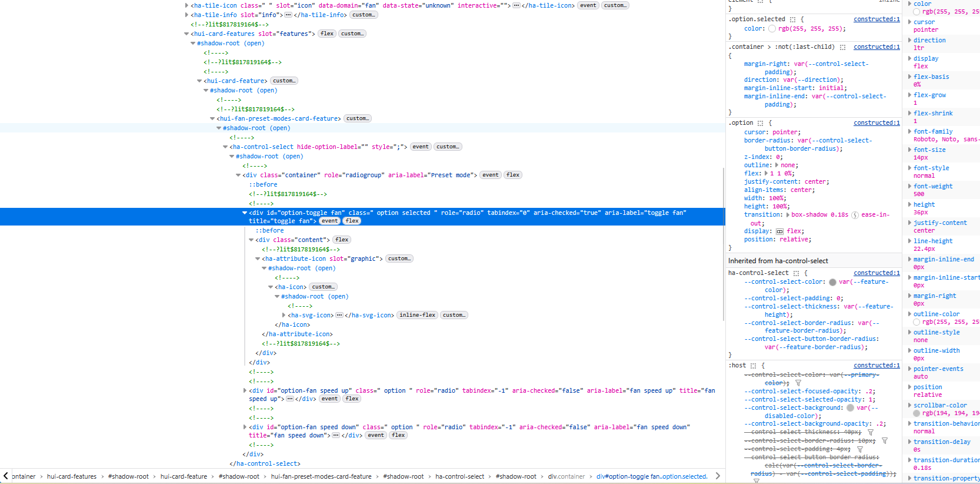This screenshot has width=980, height=484.
Task: Select hui-card-features in the breadcrumb bar
Action: (72, 476)
